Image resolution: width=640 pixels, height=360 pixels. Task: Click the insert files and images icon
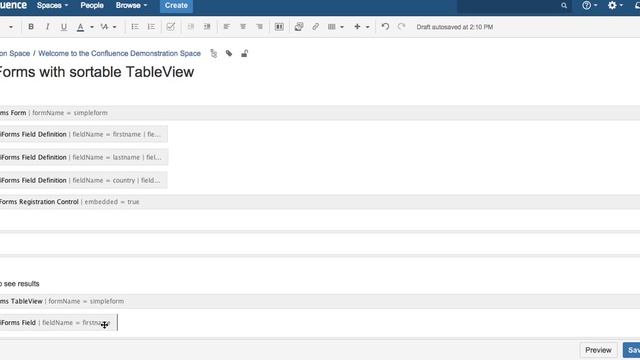point(299,27)
